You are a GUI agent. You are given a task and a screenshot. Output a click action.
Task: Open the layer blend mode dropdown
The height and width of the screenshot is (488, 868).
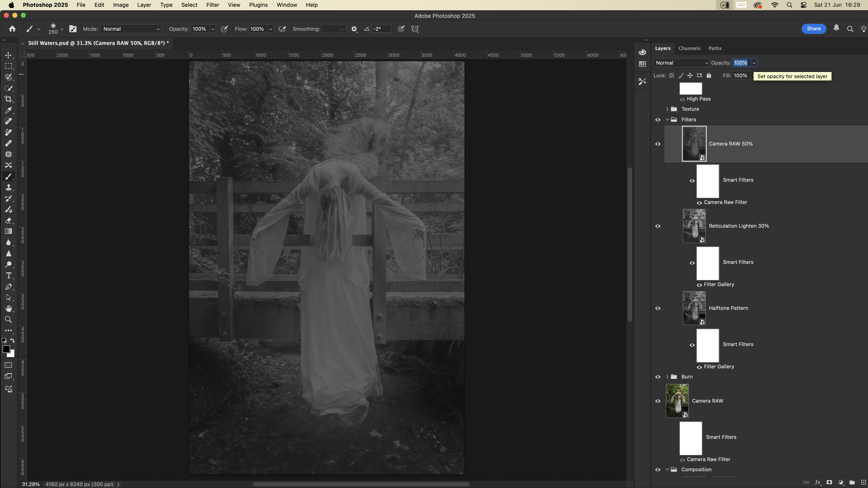click(x=681, y=63)
